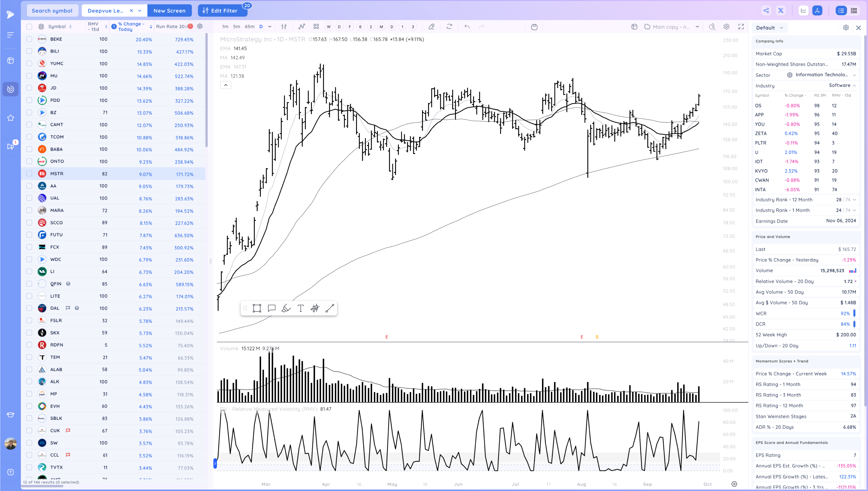Select the text annotation tool
This screenshot has height=491, width=868.
point(300,308)
